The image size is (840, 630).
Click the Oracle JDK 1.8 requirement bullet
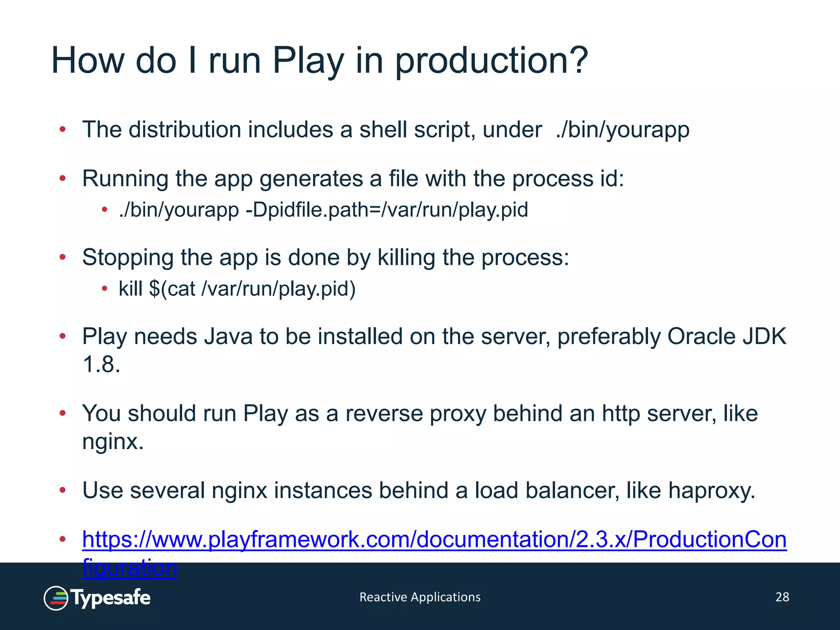[x=434, y=337]
